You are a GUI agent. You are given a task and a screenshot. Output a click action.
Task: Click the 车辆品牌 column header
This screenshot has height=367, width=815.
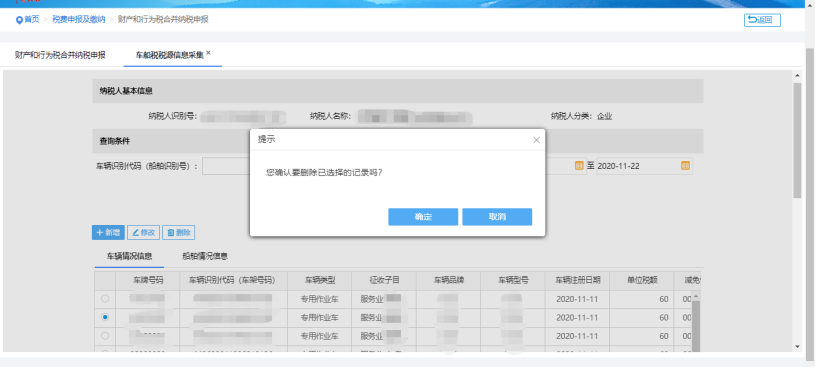449,280
